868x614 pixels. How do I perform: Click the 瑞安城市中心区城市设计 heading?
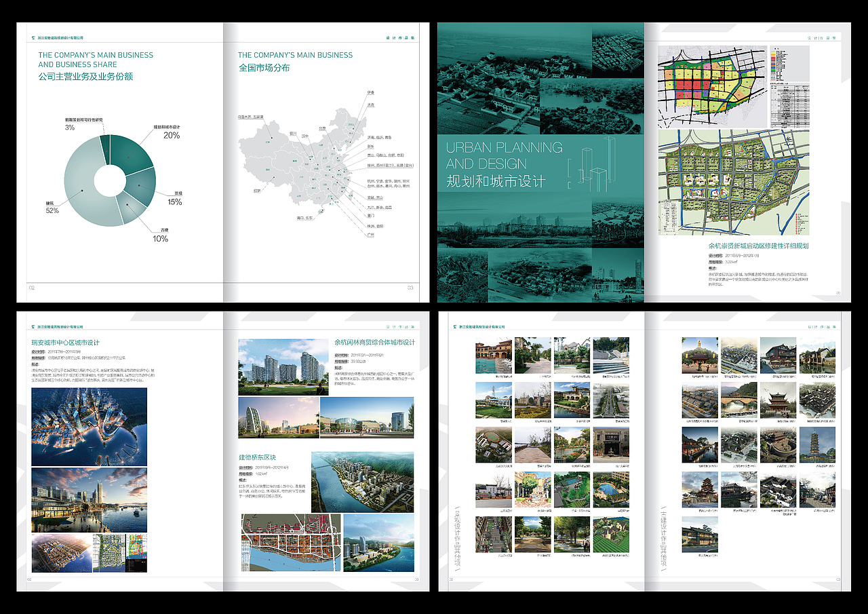[x=65, y=343]
